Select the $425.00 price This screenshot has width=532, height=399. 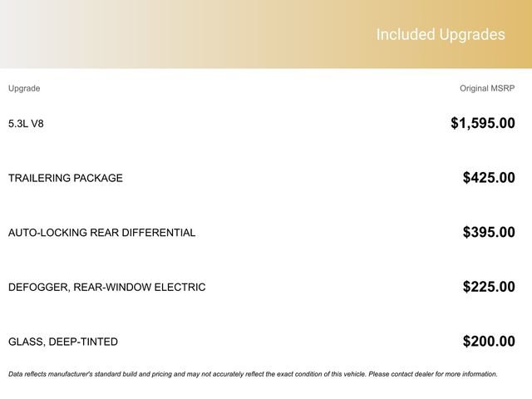coord(489,178)
